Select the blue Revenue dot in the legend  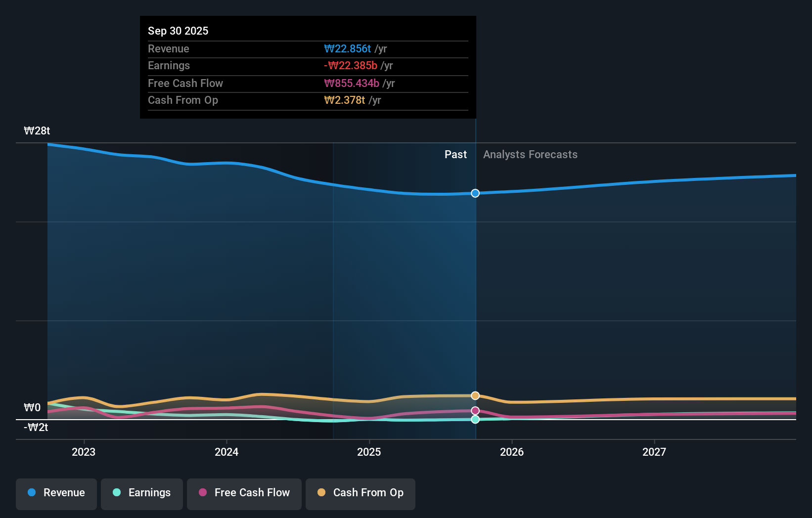click(31, 493)
